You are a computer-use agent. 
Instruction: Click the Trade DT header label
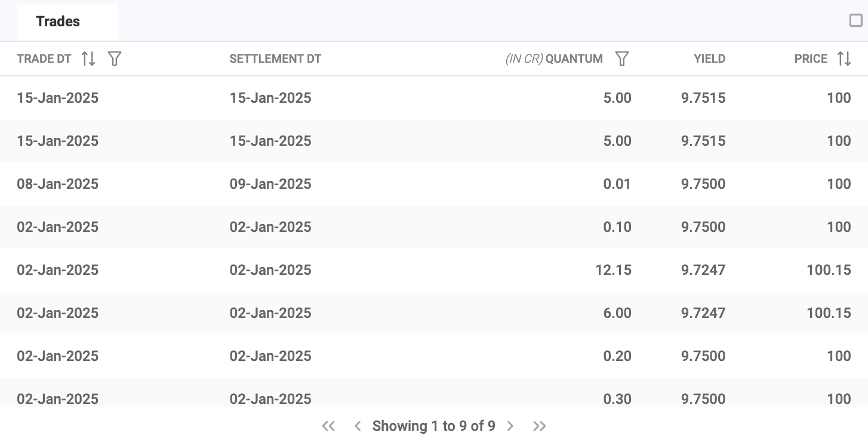coord(44,59)
